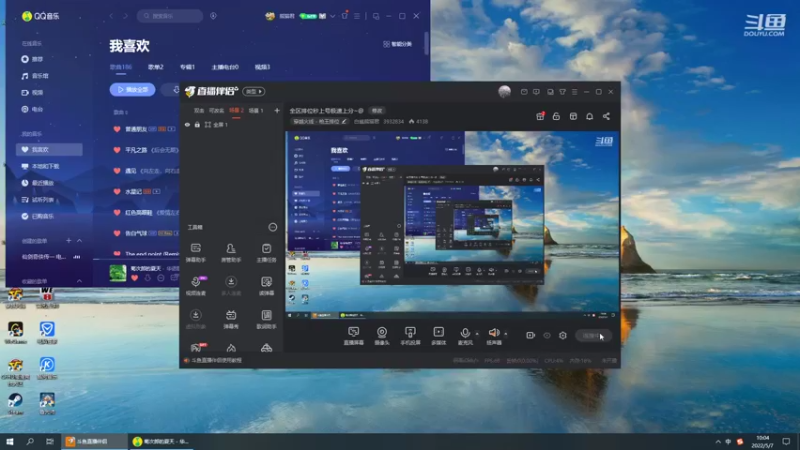The height and width of the screenshot is (450, 800).
Task: Toggle the lock of the 全屏1 source
Action: (197, 124)
